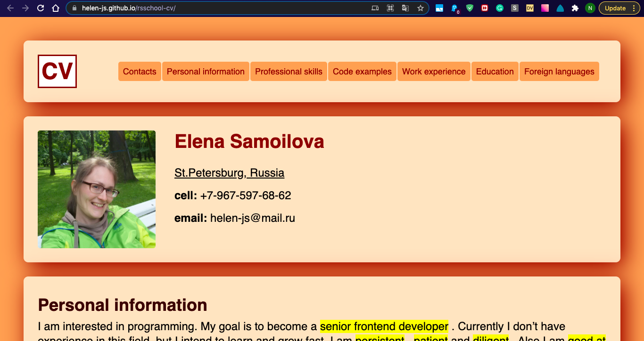Click the email helen-js@mail.ru
Viewport: 644px width, 341px height.
click(253, 218)
